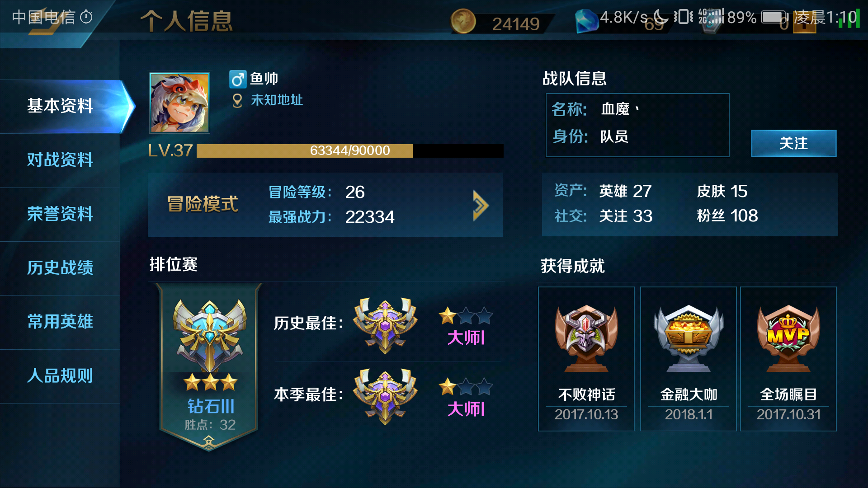Expand 冒险模式 details with the arrow
This screenshot has width=868, height=488.
[480, 205]
